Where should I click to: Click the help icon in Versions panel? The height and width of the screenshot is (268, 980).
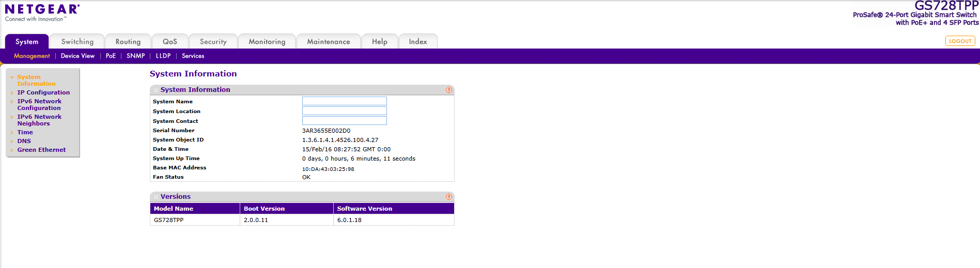448,197
